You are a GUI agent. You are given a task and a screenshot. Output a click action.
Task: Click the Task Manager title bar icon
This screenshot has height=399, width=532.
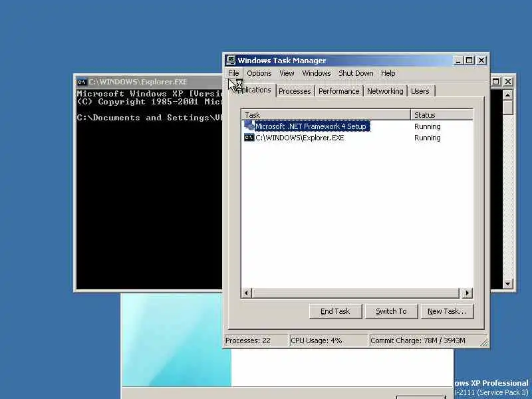(x=231, y=60)
